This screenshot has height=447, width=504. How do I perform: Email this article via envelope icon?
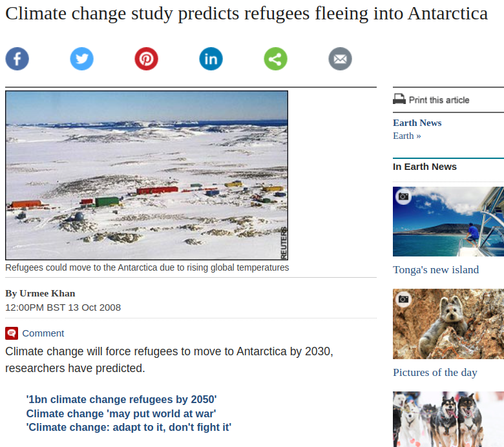pyautogui.click(x=341, y=59)
